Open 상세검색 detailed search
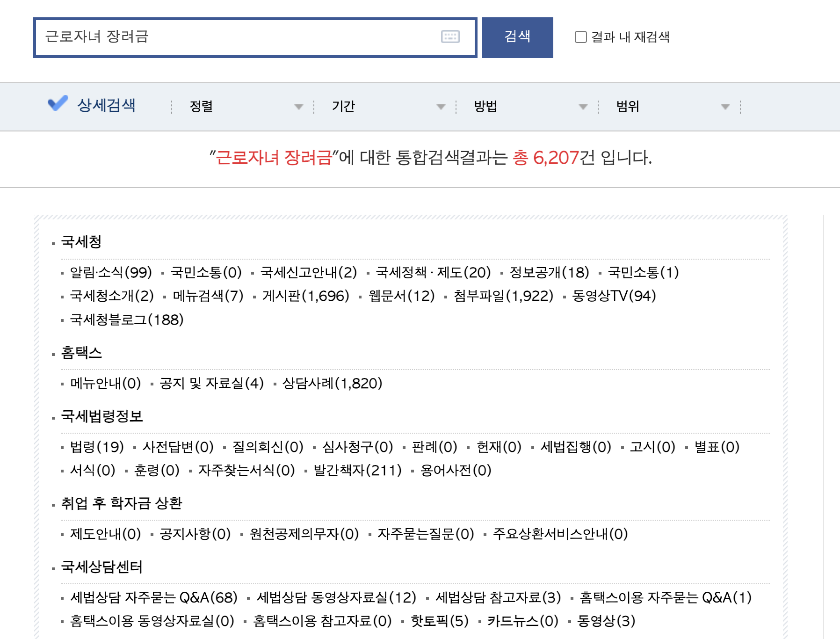Viewport: 840px width, 639px height. click(x=106, y=105)
